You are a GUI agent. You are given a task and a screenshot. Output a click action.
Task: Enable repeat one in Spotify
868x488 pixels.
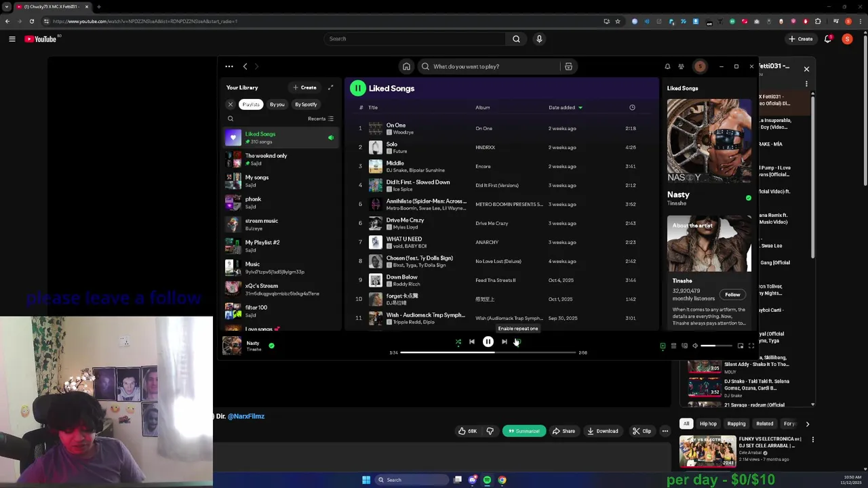(x=517, y=342)
